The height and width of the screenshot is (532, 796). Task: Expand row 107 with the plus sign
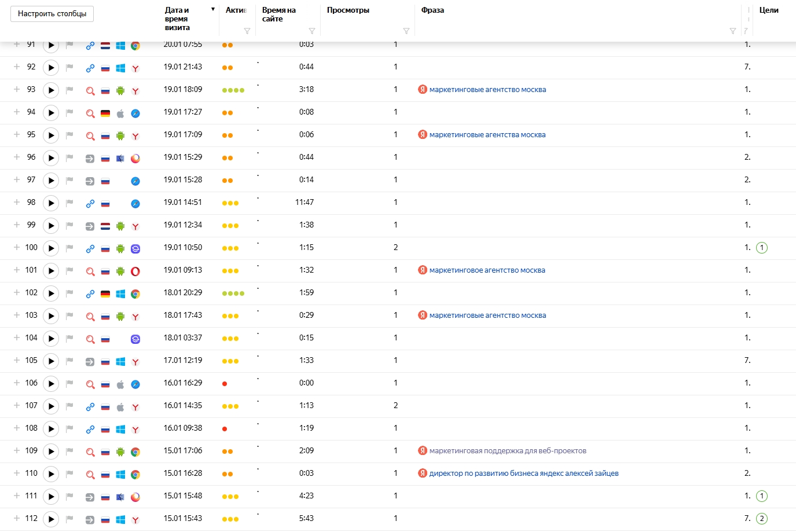coord(17,405)
